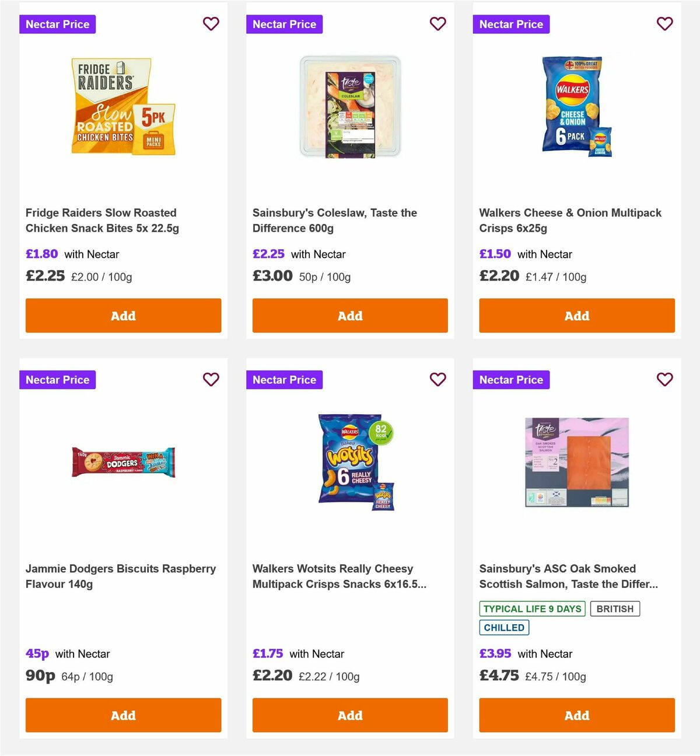Expand the truncated Wotsits product title
Viewport: 700px width, 756px height.
coord(339,576)
